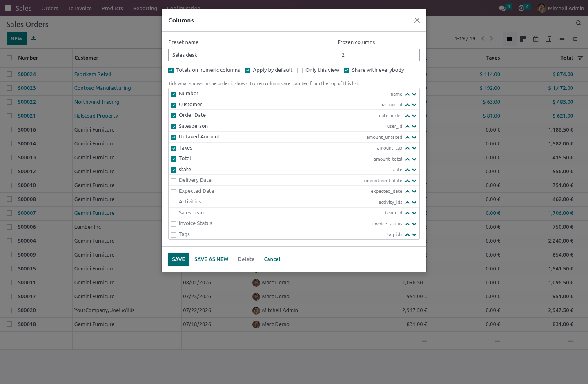Open the activities clock icon

point(521,8)
